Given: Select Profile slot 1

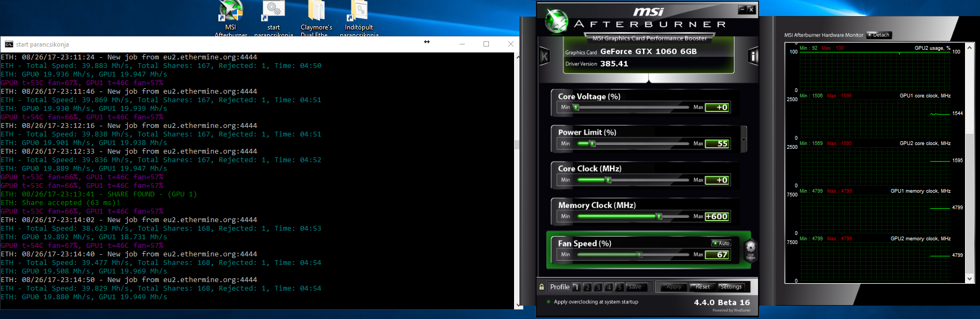Looking at the screenshot, I should [x=576, y=287].
